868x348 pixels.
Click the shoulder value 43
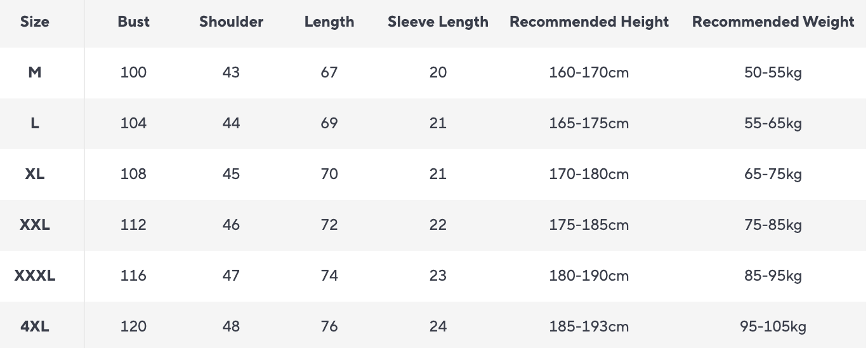coord(231,72)
